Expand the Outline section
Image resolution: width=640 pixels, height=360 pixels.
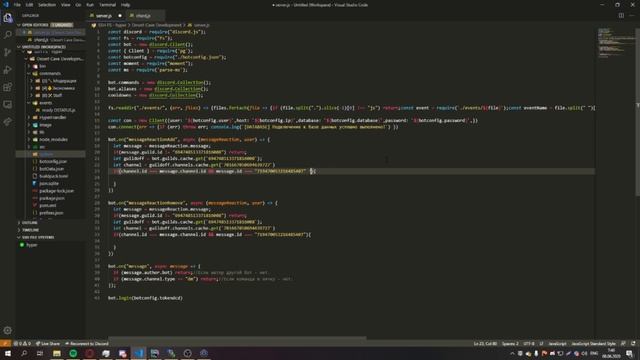pyautogui.click(x=29, y=223)
